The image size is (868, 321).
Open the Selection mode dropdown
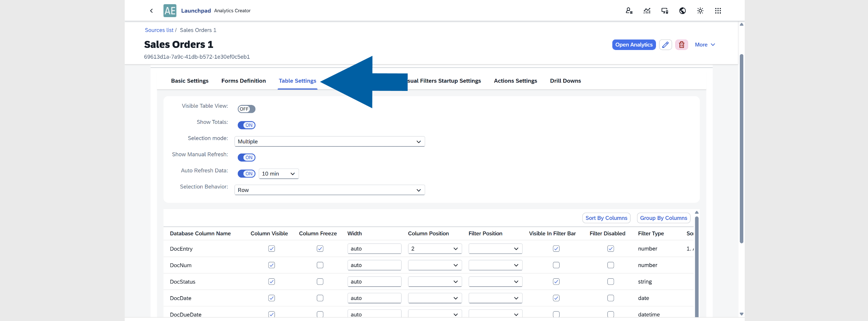[x=329, y=141]
